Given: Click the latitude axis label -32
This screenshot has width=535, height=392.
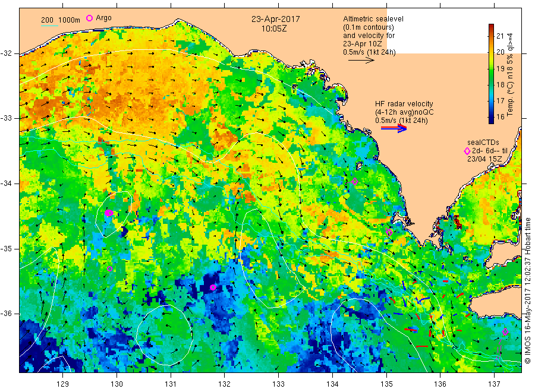Looking at the screenshot, I should (x=6, y=53).
